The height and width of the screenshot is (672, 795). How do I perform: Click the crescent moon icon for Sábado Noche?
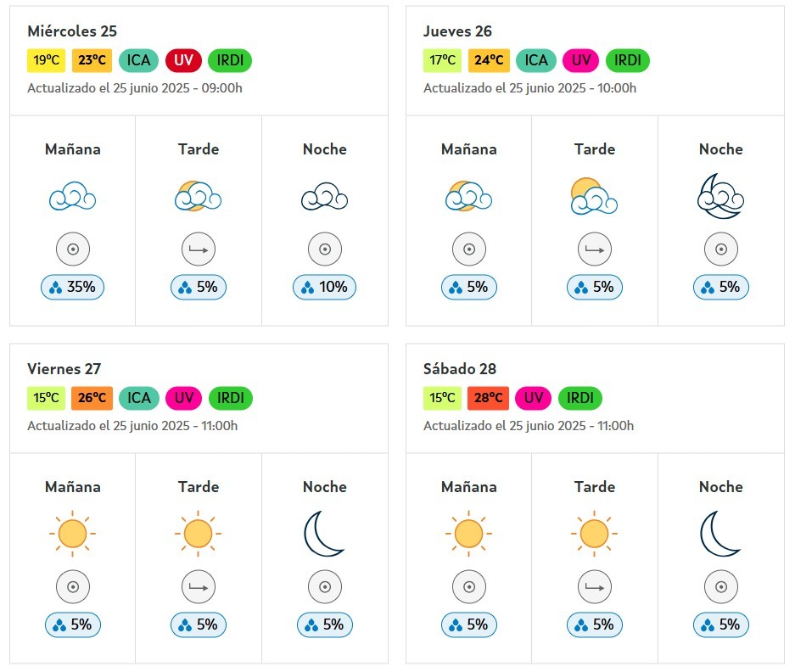pos(720,534)
